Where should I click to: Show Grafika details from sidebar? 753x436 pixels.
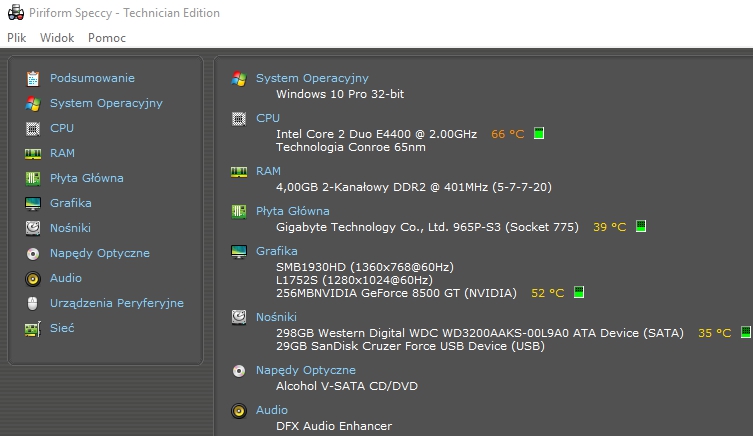click(71, 203)
